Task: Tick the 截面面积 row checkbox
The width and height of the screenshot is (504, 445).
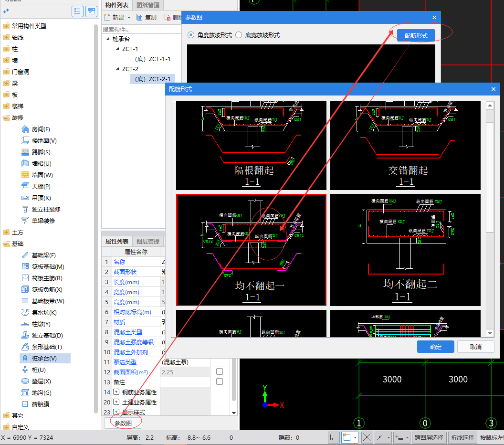Action: pos(220,371)
